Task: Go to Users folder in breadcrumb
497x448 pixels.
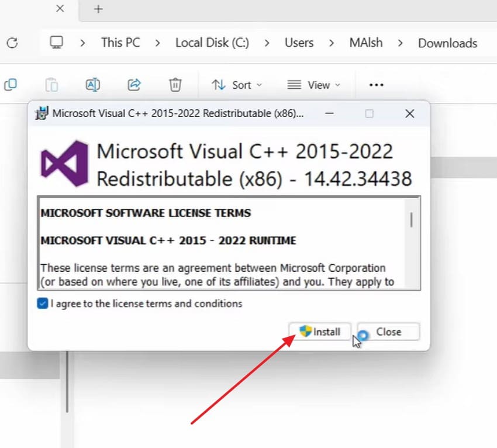Action: click(x=299, y=43)
